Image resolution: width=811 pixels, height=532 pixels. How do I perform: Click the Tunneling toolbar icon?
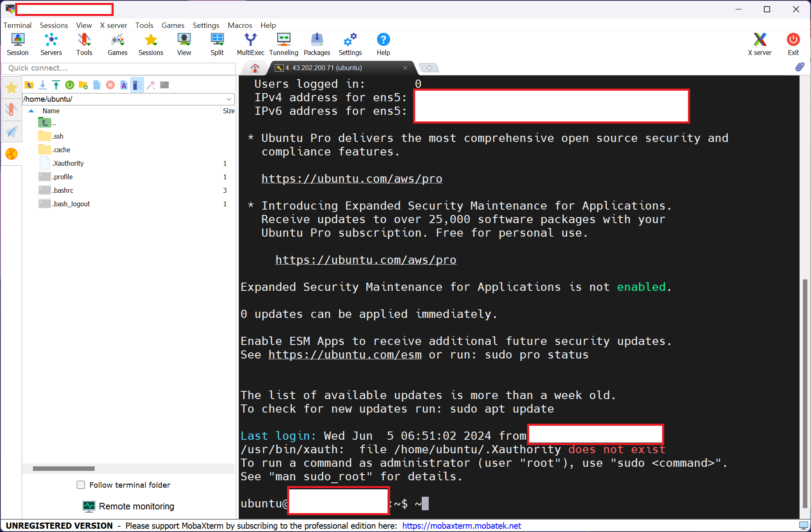[283, 44]
